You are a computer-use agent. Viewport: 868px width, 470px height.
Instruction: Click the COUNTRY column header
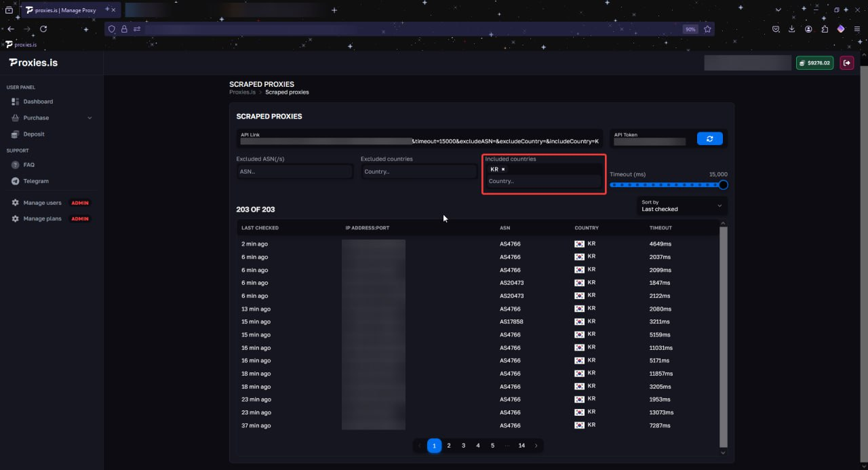(587, 228)
